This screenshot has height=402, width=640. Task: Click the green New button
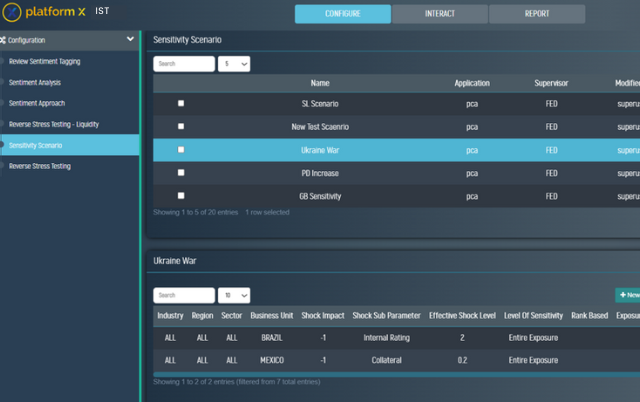coord(626,295)
